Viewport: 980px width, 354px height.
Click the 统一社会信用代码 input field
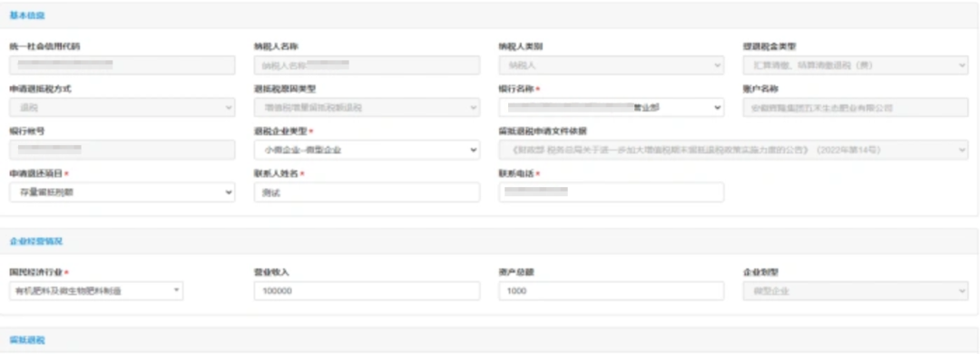tap(122, 65)
